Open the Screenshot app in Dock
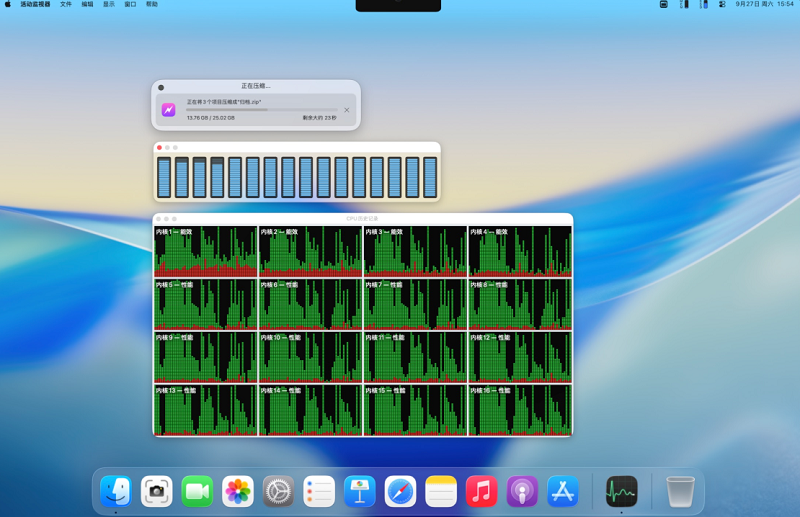 (157, 491)
